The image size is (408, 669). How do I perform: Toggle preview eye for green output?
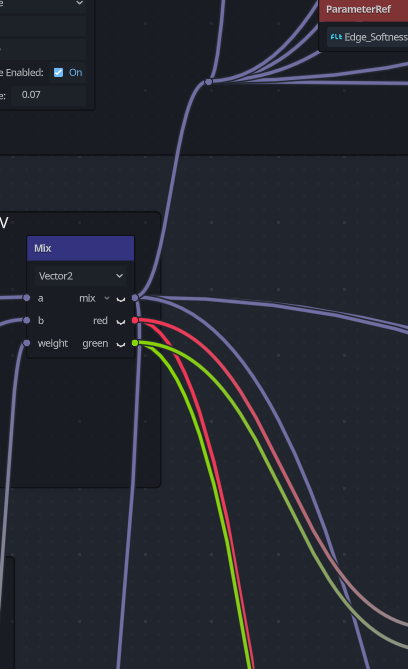[x=121, y=344]
